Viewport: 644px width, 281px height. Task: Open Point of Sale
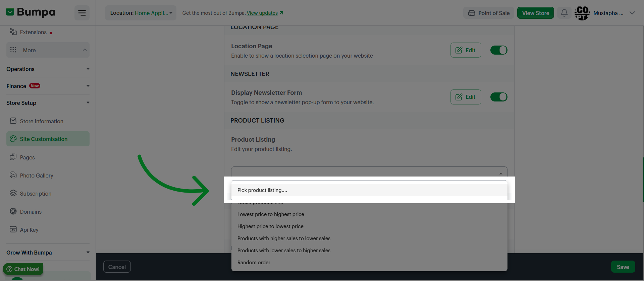(x=489, y=13)
